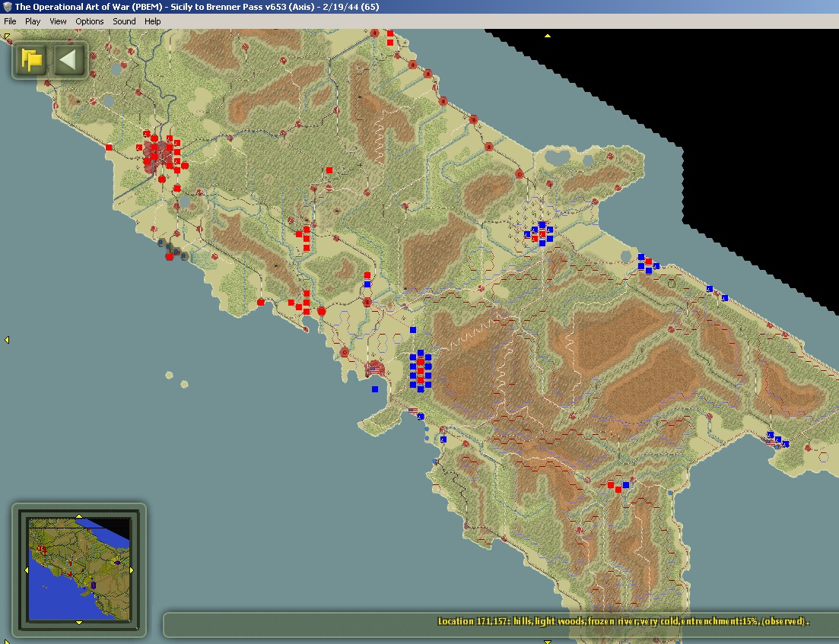Select the blue unit next to two red units in south
Viewport: 839px width, 644px height.
pos(626,485)
